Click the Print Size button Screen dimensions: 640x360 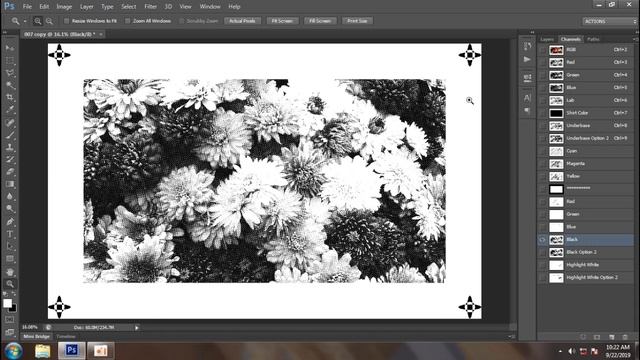click(x=357, y=21)
